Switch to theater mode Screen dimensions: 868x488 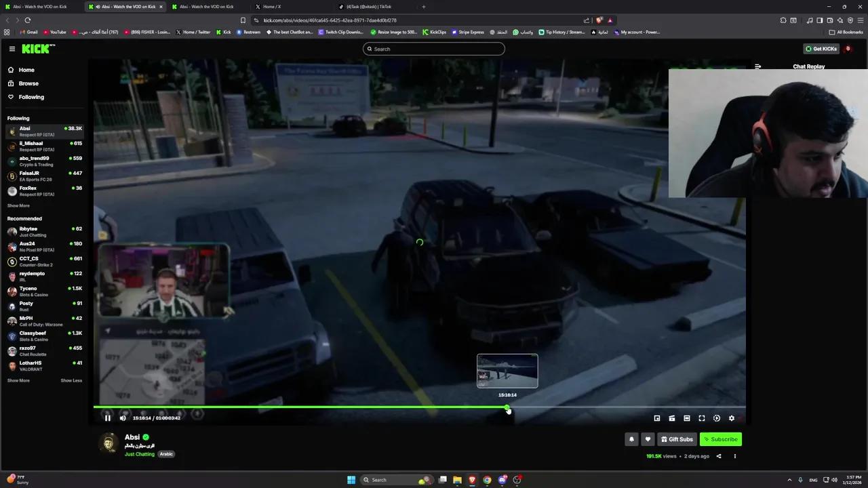point(686,418)
